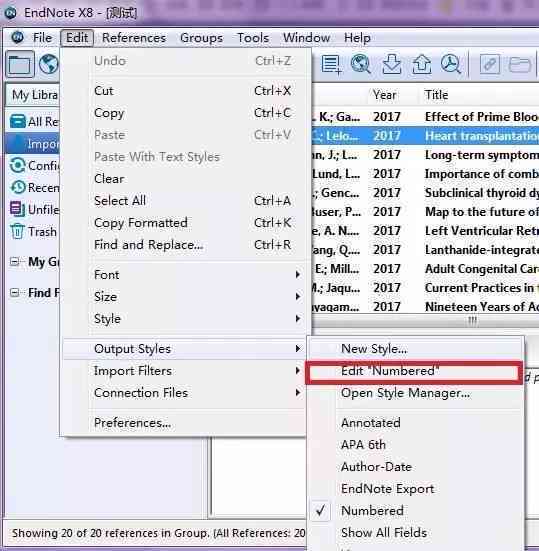Select the "Importance of comb" reference row
Viewport: 539px width, 551px height.
425,174
